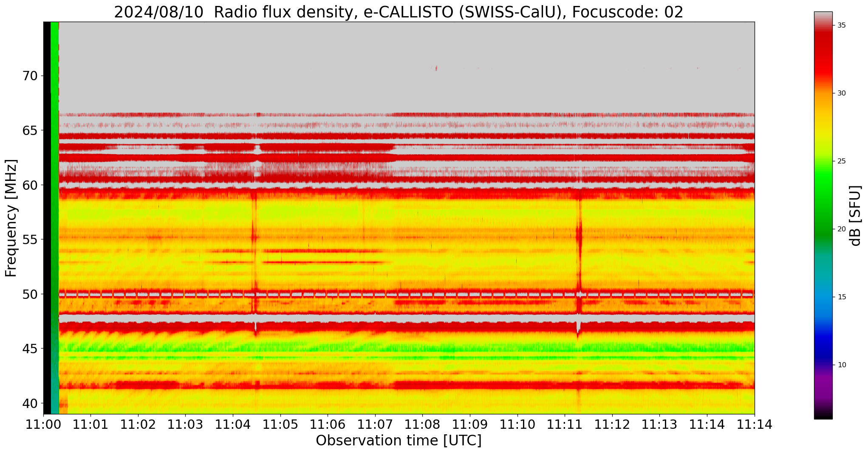Click the 45 MHz frequency tick label
Viewport: 868px width, 453px height.
pos(30,349)
